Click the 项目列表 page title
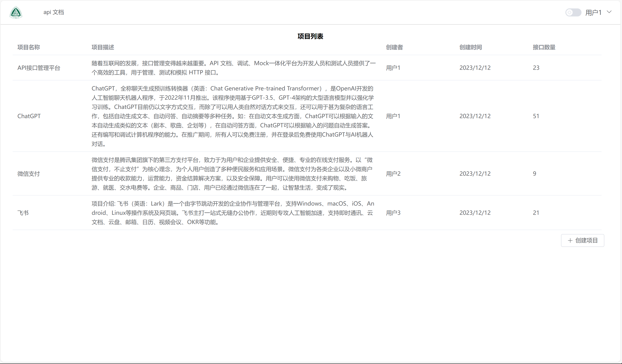 (310, 36)
